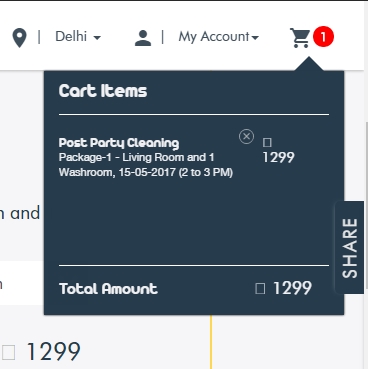The width and height of the screenshot is (368, 369).
Task: Click the total amount value 1299
Action: tap(292, 288)
